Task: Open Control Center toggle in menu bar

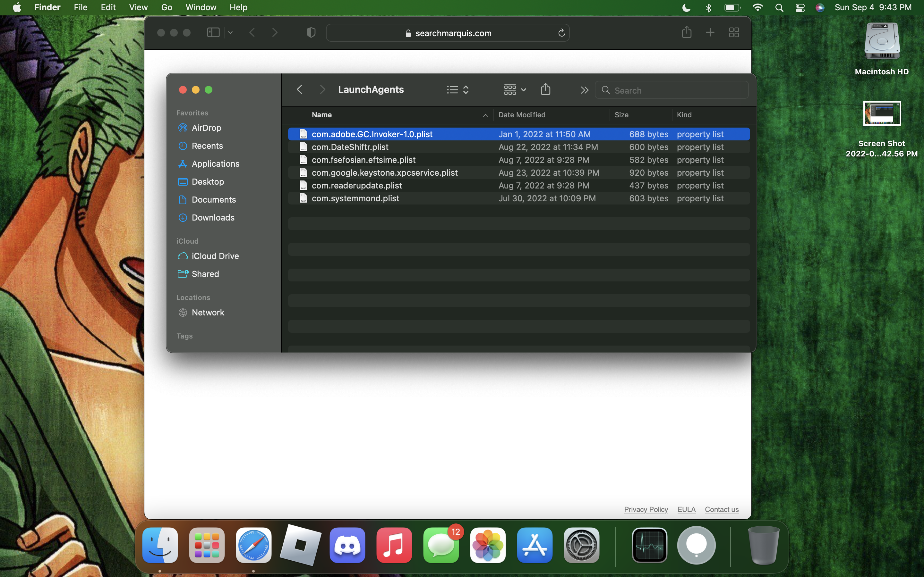Action: point(800,8)
